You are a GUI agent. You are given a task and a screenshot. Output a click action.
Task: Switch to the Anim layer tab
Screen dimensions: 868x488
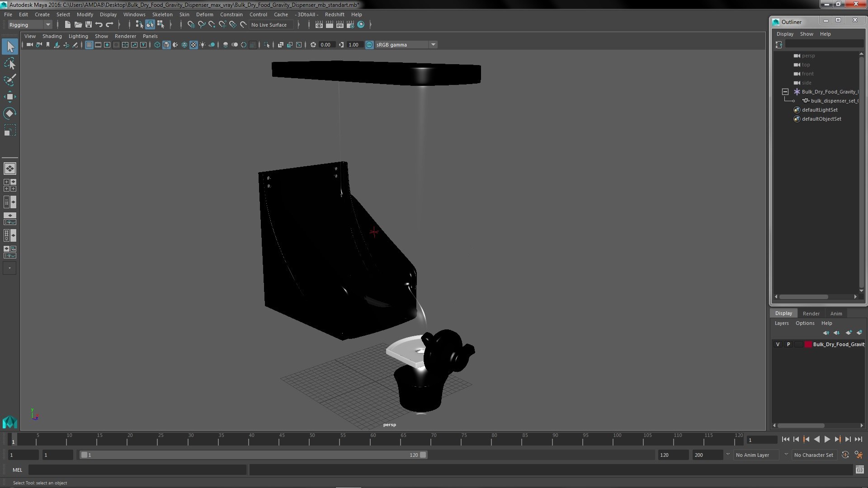tap(836, 313)
